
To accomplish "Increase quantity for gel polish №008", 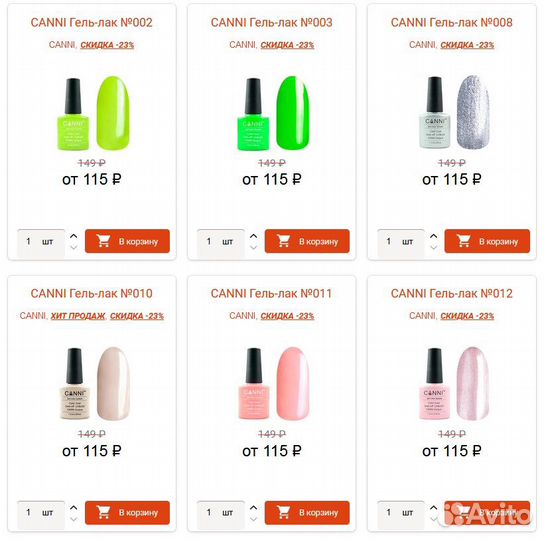I will tap(434, 236).
